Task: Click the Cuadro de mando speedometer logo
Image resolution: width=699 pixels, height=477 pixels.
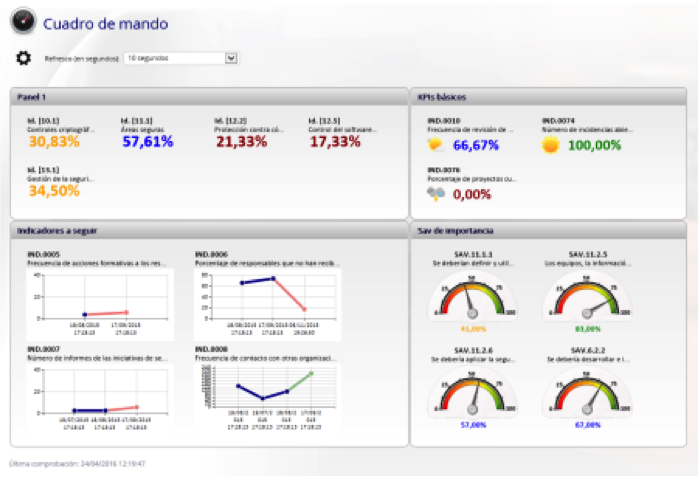Action: pos(22,21)
